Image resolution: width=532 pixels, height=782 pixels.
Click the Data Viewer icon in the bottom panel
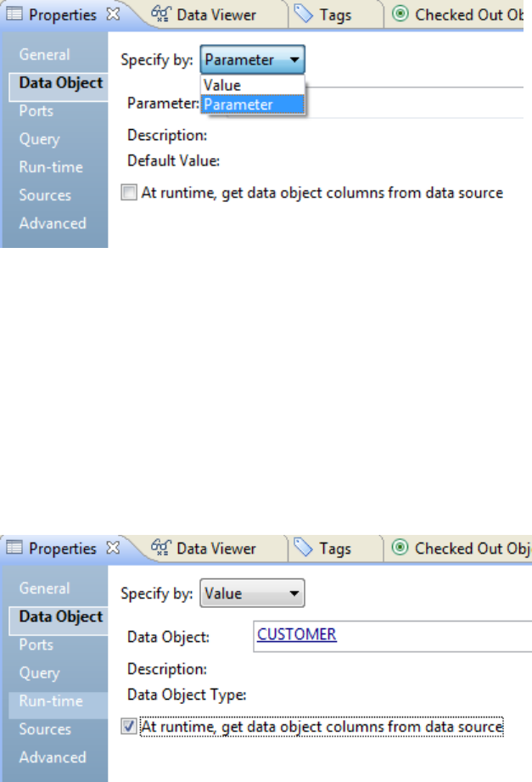[x=161, y=549]
